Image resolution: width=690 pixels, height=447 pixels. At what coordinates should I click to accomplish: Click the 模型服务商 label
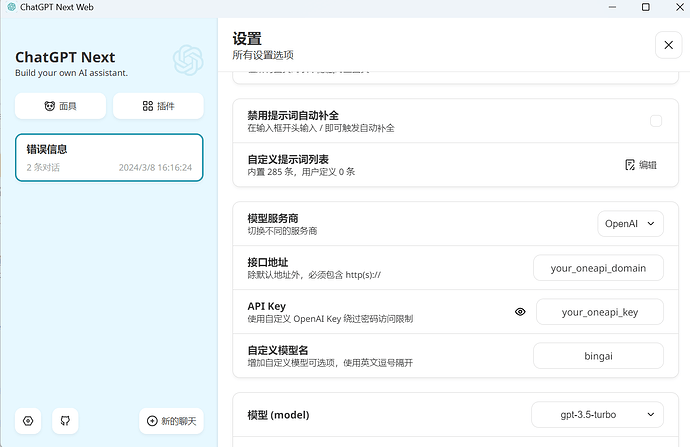273,218
